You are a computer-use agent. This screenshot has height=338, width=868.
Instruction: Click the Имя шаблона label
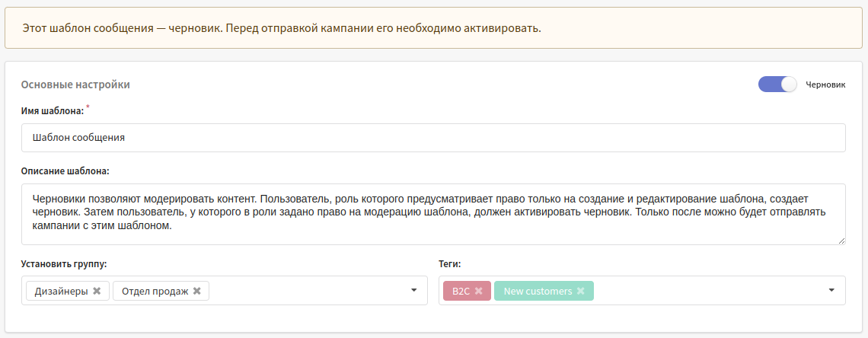coord(52,111)
